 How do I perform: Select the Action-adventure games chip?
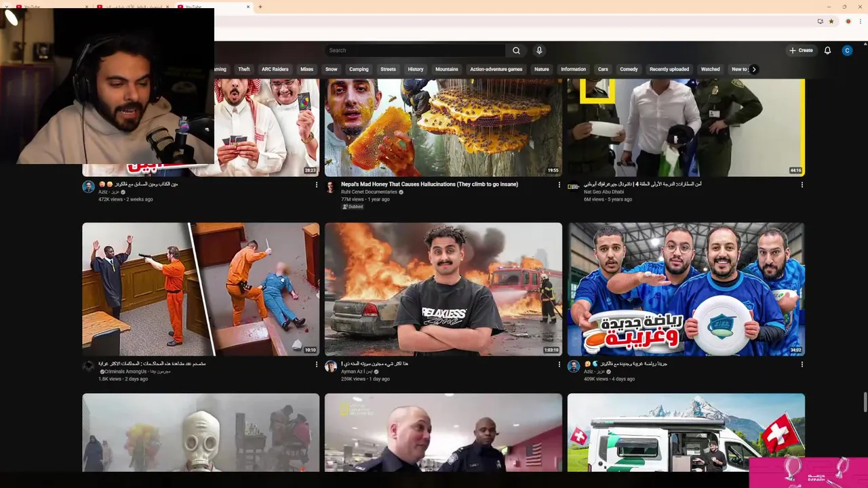pyautogui.click(x=496, y=69)
